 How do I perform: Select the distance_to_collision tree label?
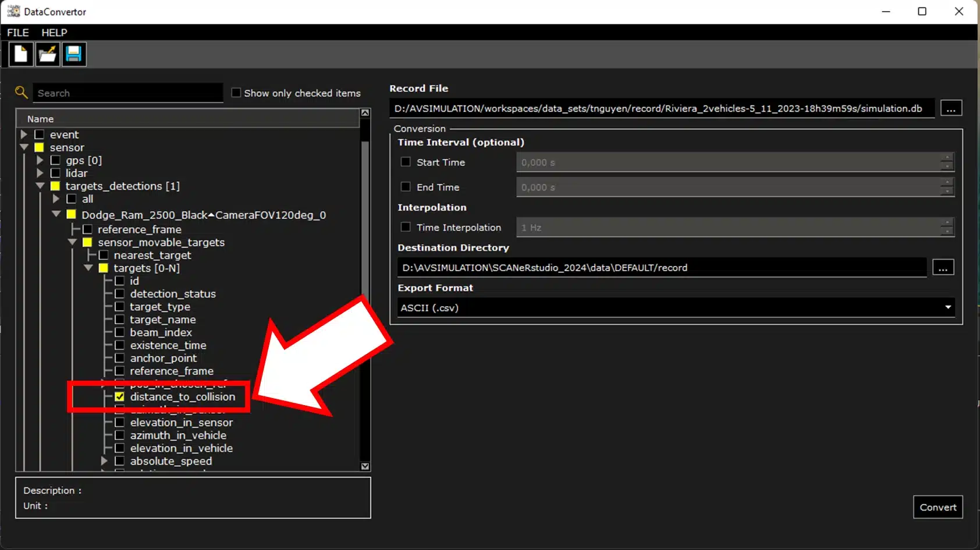pyautogui.click(x=183, y=396)
